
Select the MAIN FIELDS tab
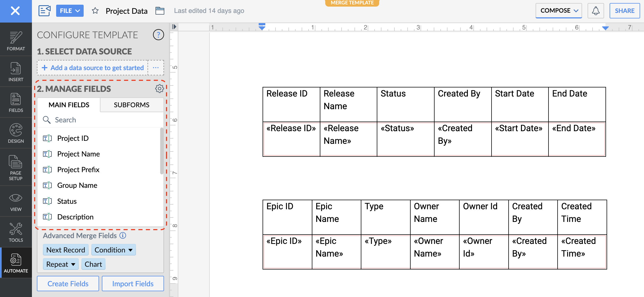click(69, 105)
